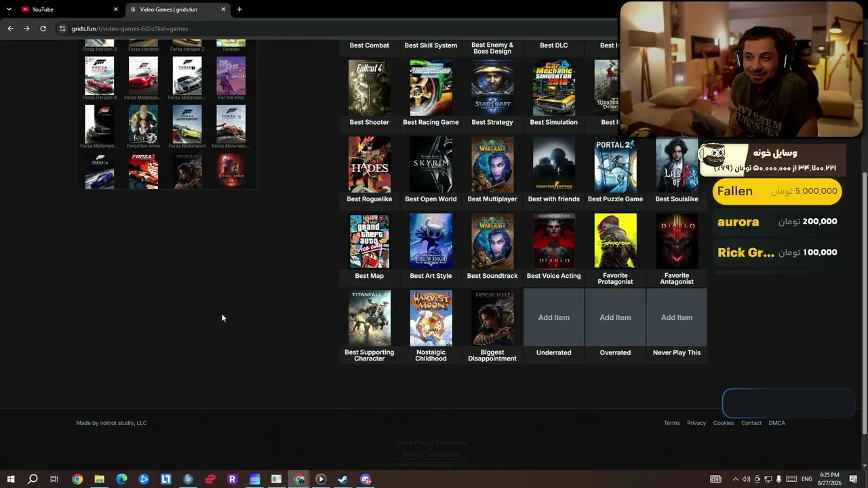Select the Portal 2 cover
868x488 pixels.
coord(615,165)
